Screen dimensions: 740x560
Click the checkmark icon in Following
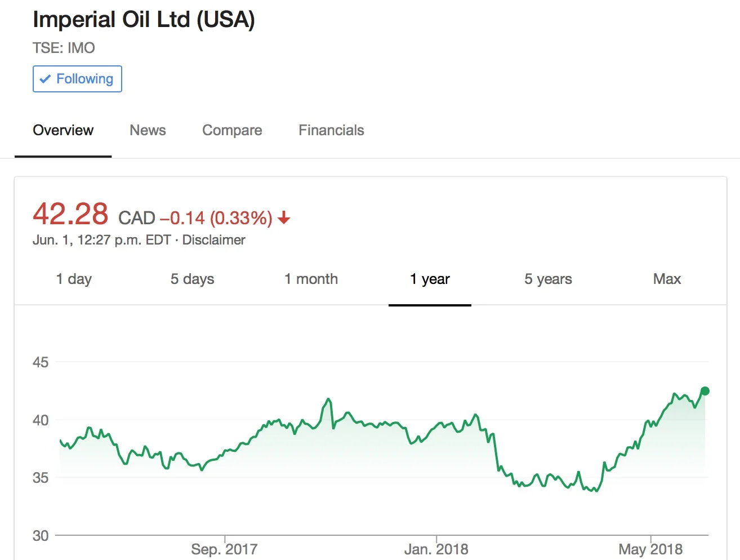pos(46,79)
